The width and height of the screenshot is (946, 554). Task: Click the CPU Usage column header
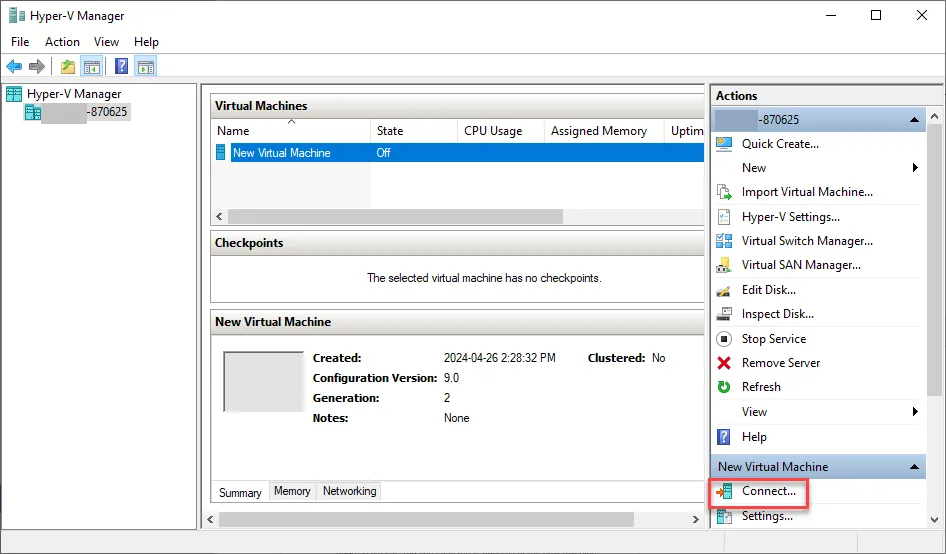point(501,130)
